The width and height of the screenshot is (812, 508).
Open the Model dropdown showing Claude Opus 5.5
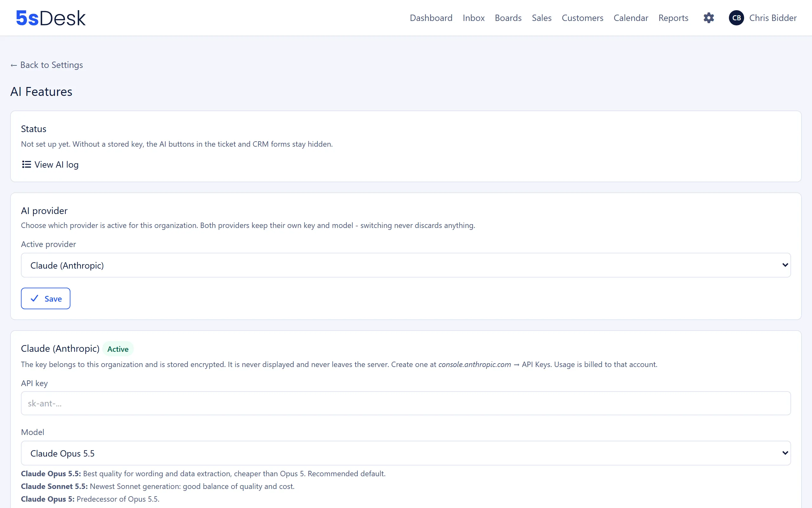[406, 453]
